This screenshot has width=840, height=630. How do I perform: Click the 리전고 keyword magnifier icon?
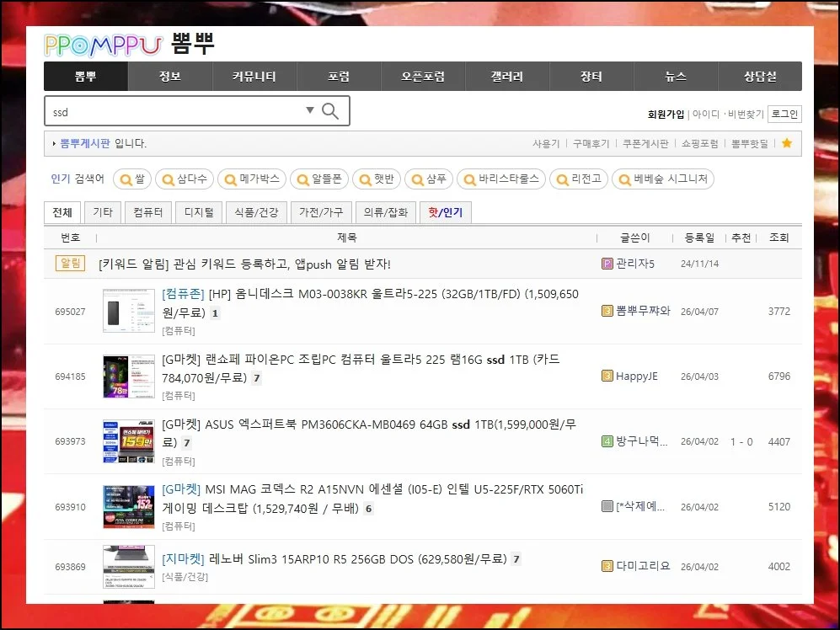click(x=563, y=179)
